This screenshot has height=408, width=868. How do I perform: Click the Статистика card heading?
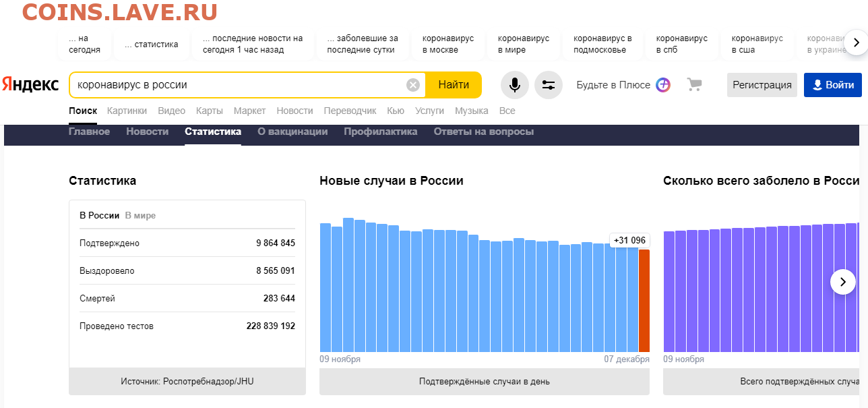(x=102, y=181)
